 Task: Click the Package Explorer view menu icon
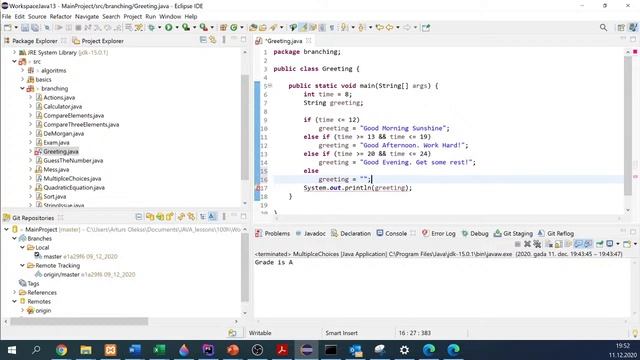pyautogui.click(x=224, y=40)
